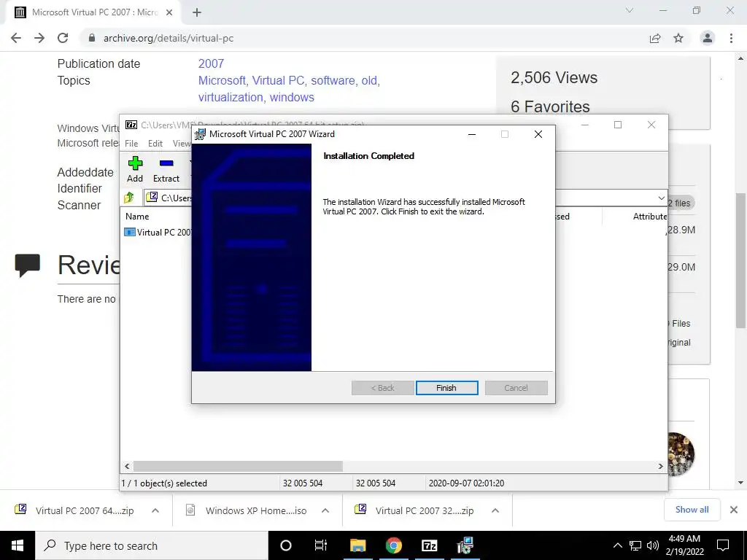Open the 7-Zip File menu
Viewport: 747px width, 560px height.
[x=131, y=144]
